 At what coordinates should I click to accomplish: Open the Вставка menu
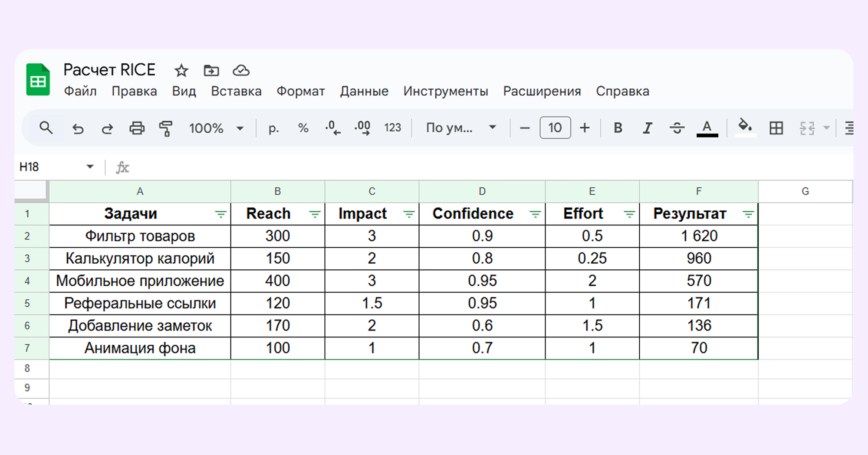236,92
